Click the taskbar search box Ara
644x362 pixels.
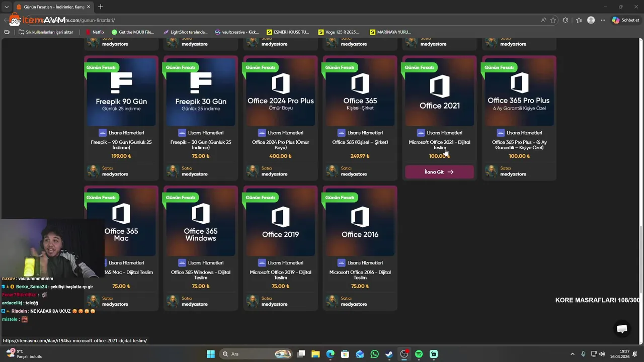[256, 354]
